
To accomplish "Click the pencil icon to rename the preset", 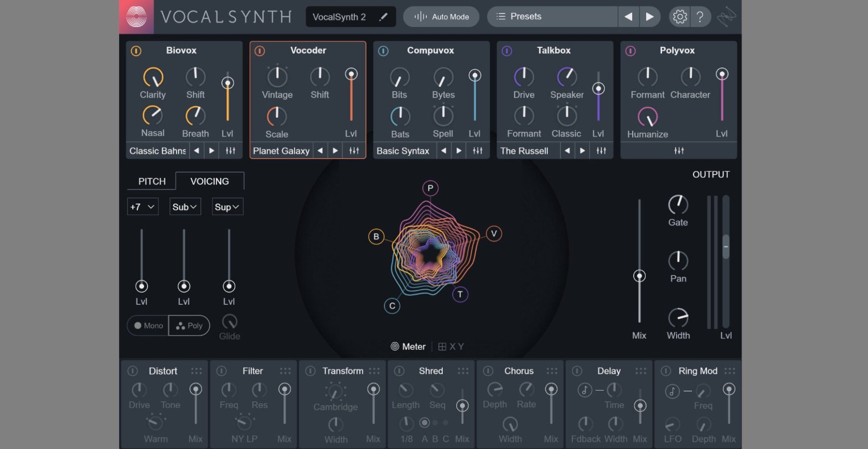I will (x=383, y=16).
